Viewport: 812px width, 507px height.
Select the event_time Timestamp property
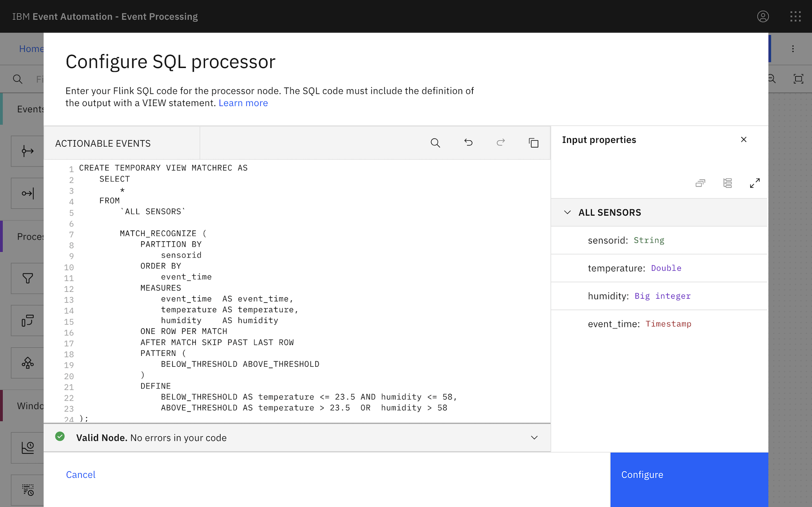(639, 324)
